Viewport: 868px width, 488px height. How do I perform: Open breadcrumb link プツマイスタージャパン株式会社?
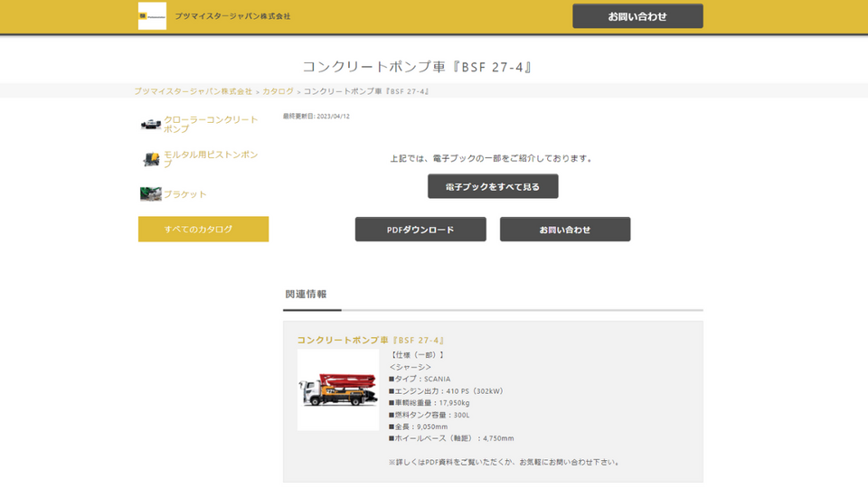tap(193, 91)
